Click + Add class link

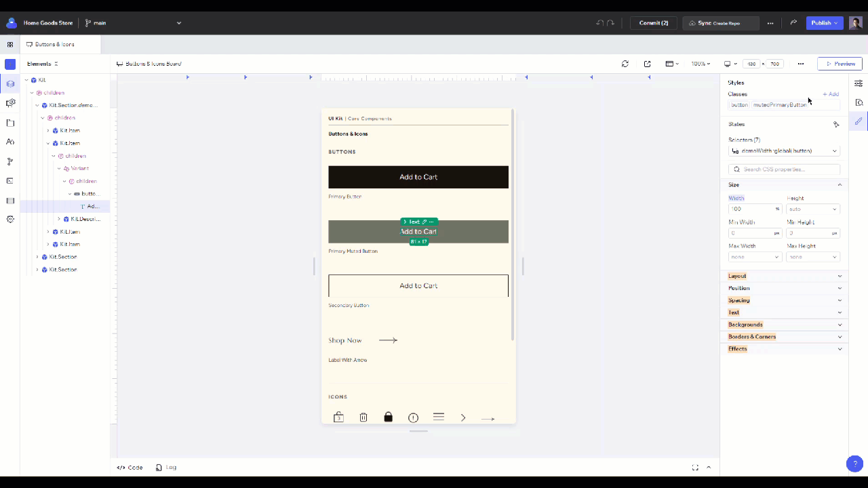(x=831, y=94)
